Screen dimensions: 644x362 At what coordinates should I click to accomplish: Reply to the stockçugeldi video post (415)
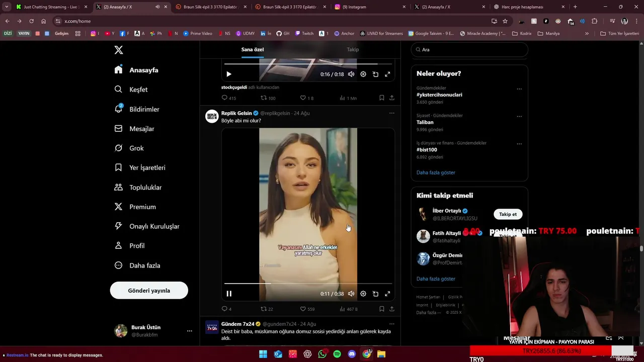(x=229, y=98)
